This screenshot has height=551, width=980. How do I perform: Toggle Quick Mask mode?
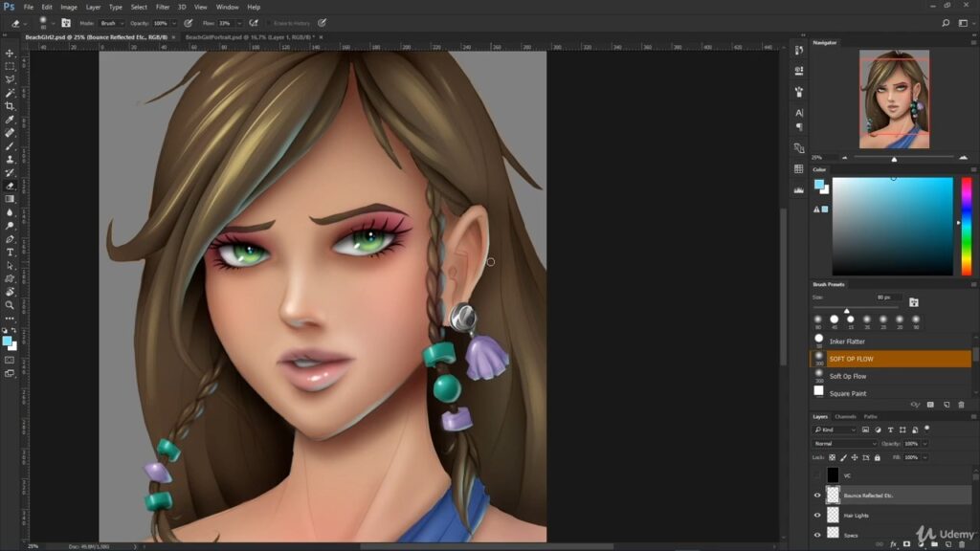click(10, 360)
